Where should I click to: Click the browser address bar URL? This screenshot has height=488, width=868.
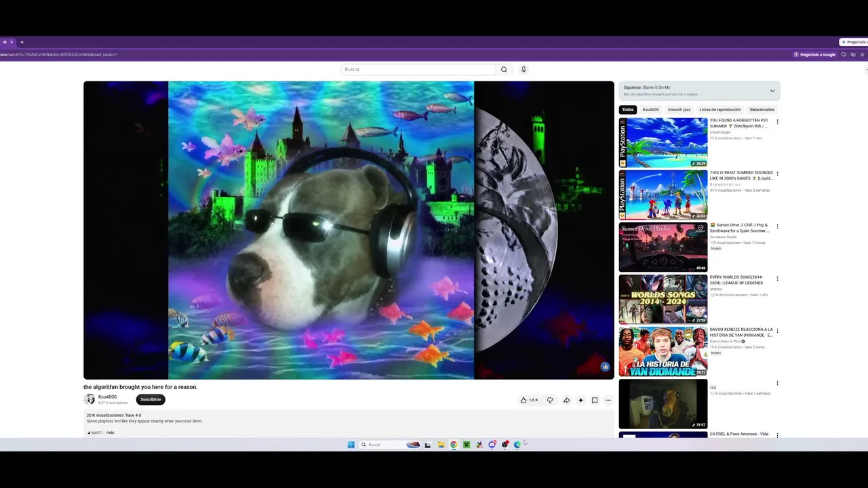pos(59,54)
